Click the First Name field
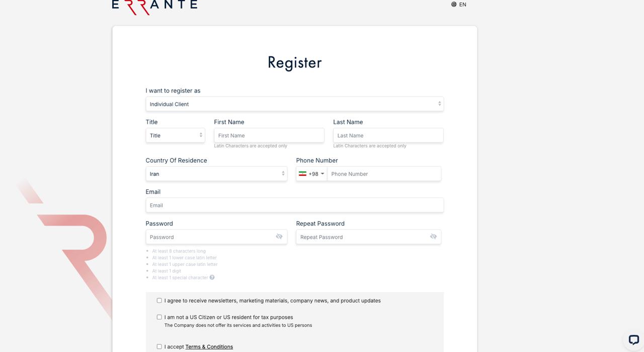Screen dimensions: 644x352 click(269, 135)
